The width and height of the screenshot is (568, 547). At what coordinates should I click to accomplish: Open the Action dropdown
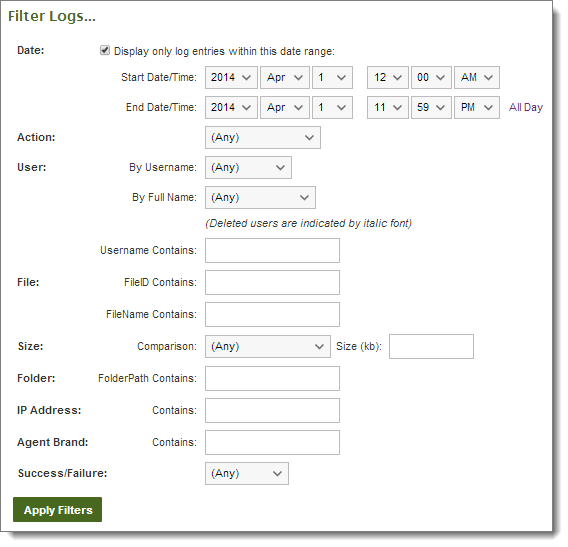263,138
